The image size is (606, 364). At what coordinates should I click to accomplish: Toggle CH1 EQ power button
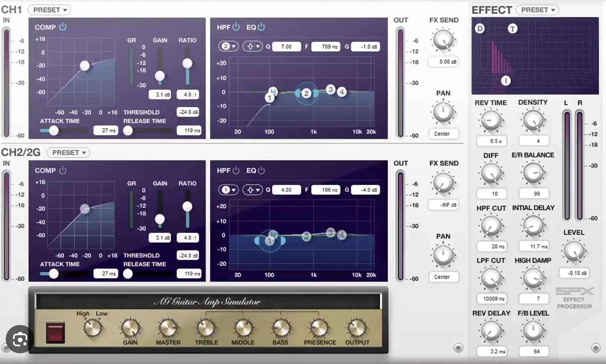[x=262, y=27]
